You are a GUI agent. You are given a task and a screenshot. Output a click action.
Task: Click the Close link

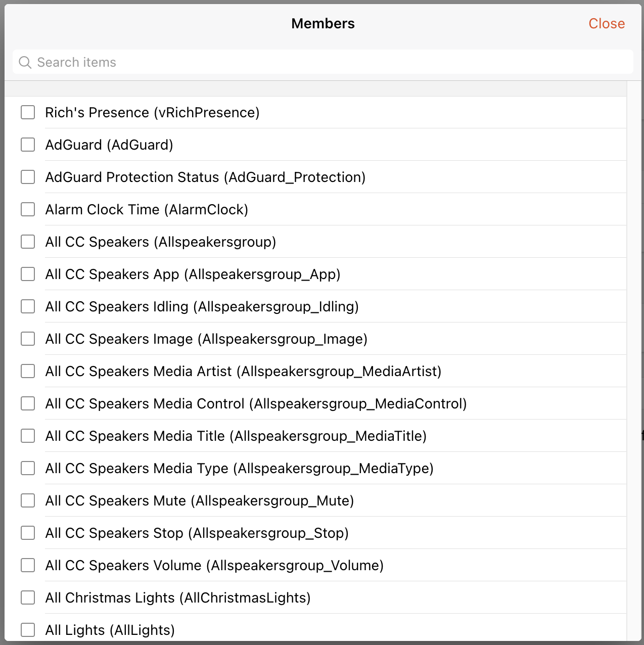pos(606,23)
